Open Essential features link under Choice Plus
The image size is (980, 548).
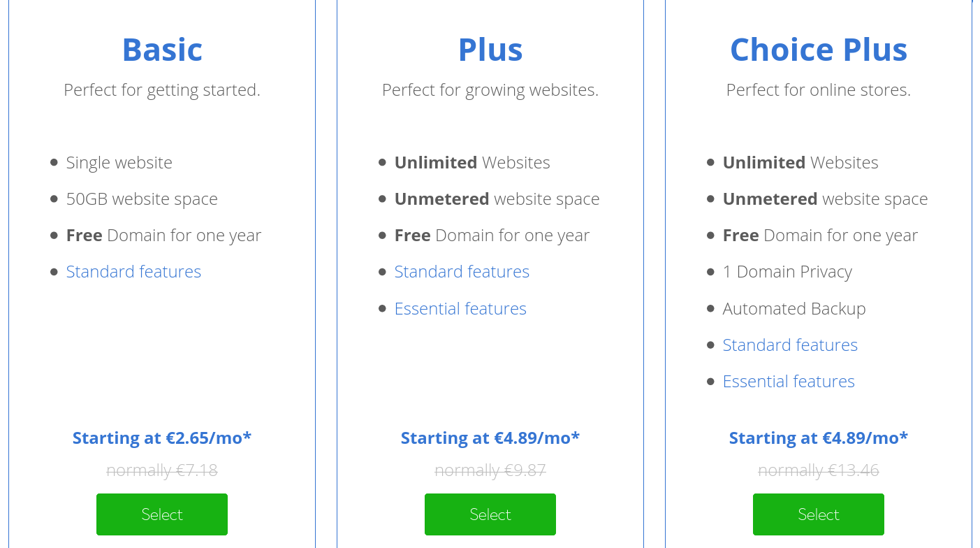coord(789,381)
